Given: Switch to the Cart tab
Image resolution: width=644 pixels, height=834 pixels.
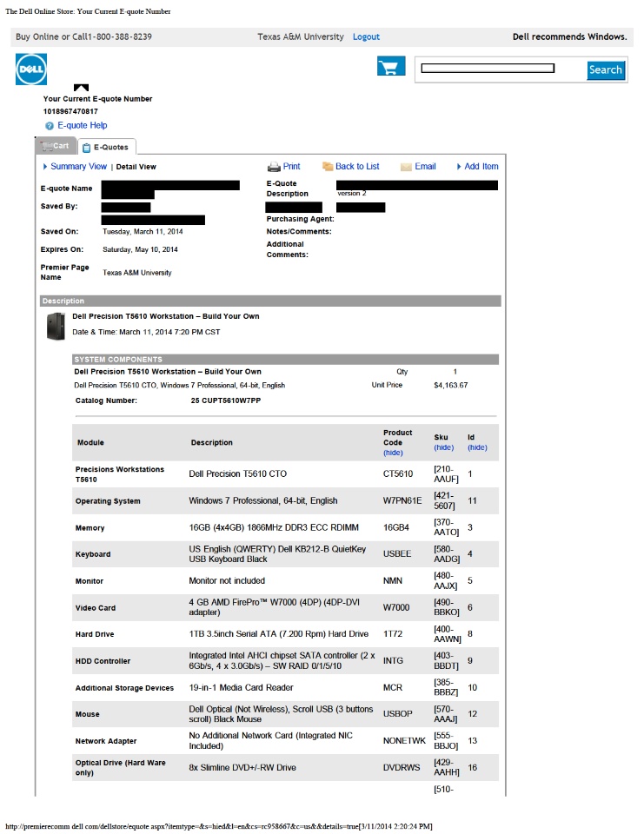Looking at the screenshot, I should (x=56, y=145).
